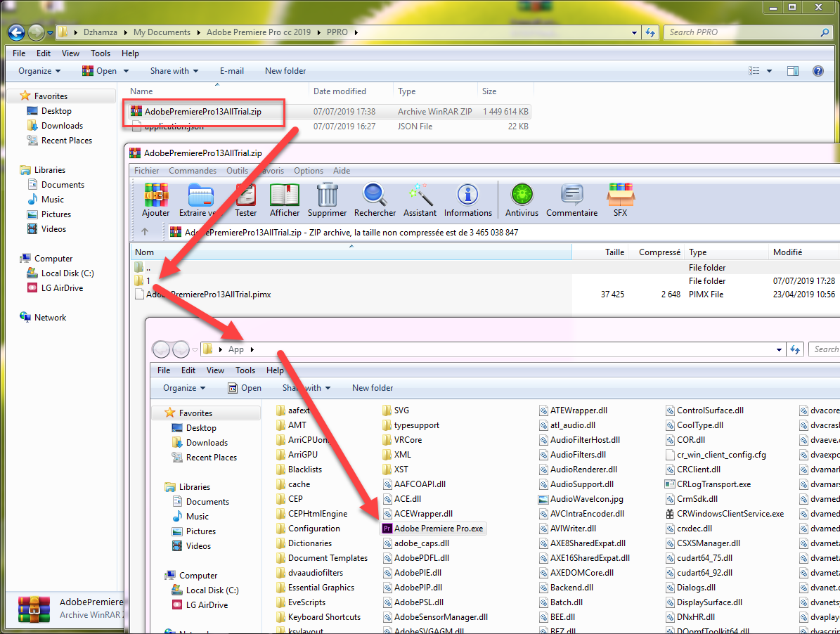This screenshot has width=840, height=634.
Task: Click the refresh button beside PPRO address bar
Action: pyautogui.click(x=650, y=32)
